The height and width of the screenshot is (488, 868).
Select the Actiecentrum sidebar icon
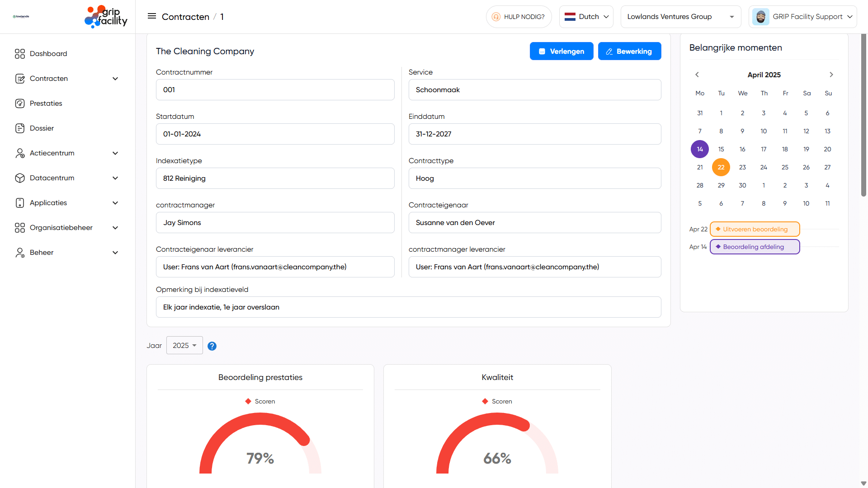tap(20, 153)
